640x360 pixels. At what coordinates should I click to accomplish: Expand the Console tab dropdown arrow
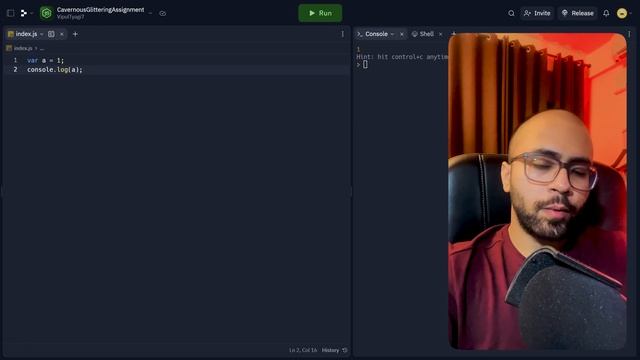click(x=392, y=34)
